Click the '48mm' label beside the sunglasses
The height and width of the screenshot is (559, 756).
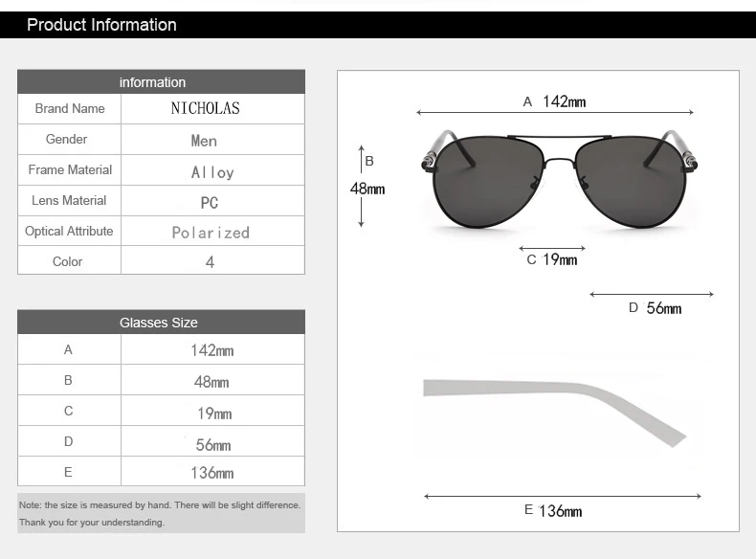367,189
